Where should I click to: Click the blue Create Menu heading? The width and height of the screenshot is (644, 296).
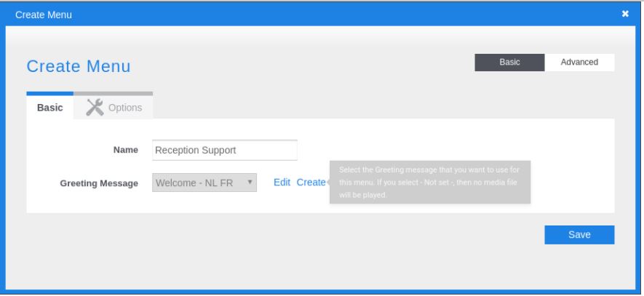pyautogui.click(x=79, y=67)
